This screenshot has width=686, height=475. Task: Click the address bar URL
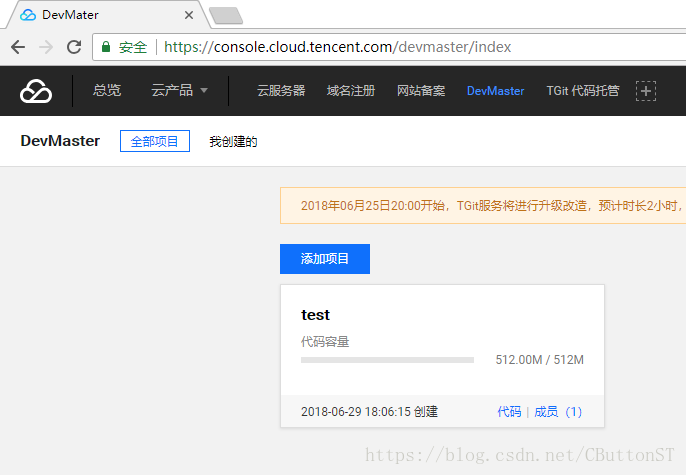(337, 47)
